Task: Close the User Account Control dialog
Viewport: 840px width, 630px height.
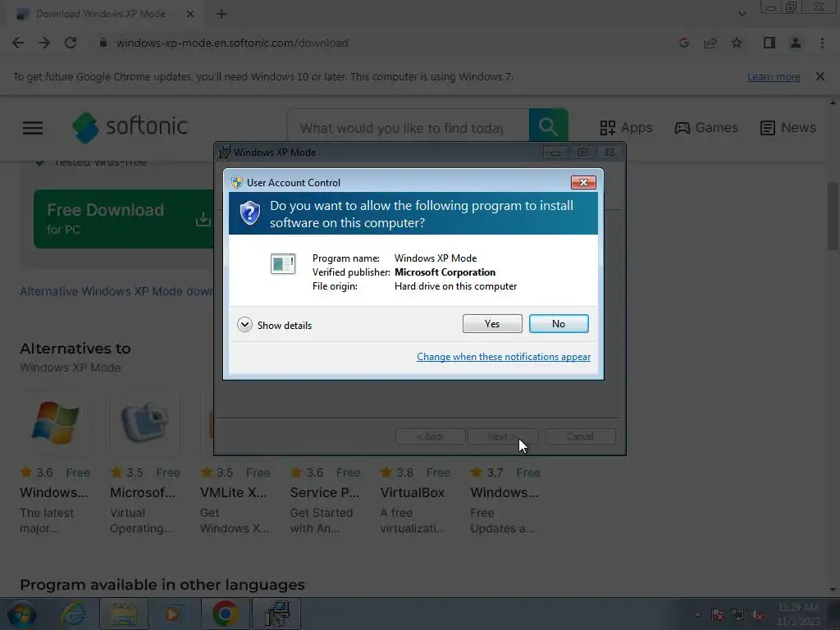Action: (583, 183)
